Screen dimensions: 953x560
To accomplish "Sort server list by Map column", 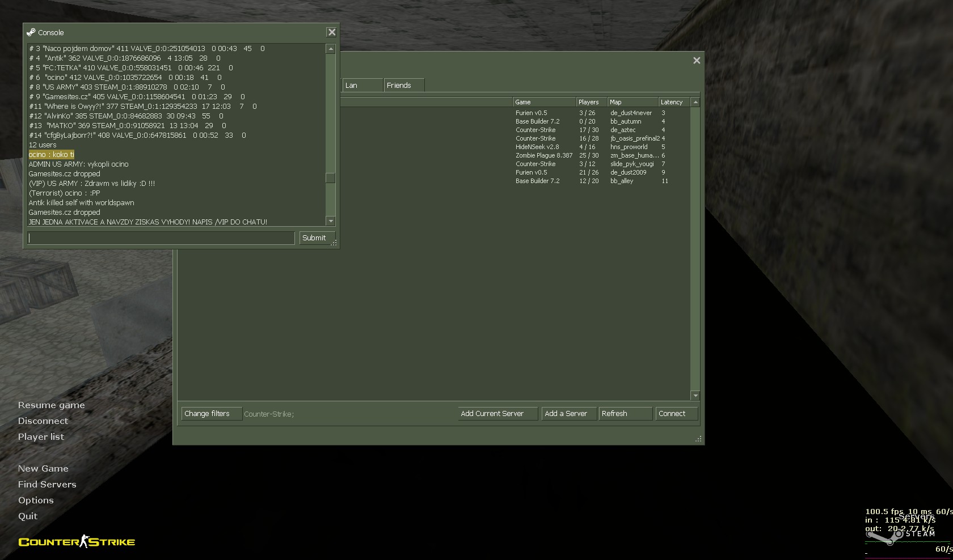I will 632,102.
